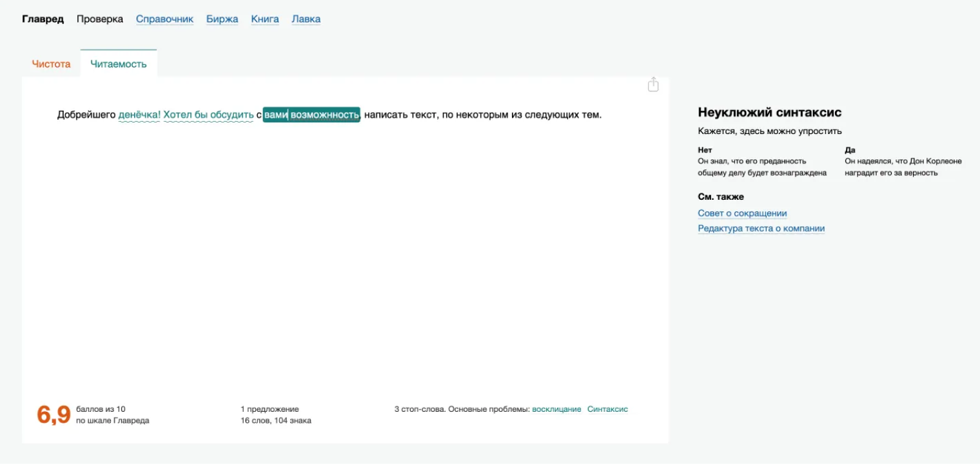Screen dimensions: 980x464
Task: Open Редактура текста о компании link
Action: 761,228
